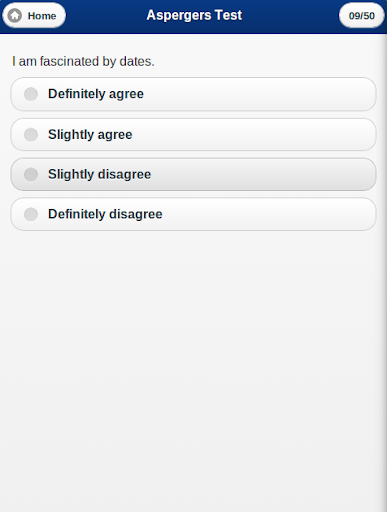The height and width of the screenshot is (512, 387).
Task: Choose the 'Definitely disagree' text label
Action: [x=105, y=214]
